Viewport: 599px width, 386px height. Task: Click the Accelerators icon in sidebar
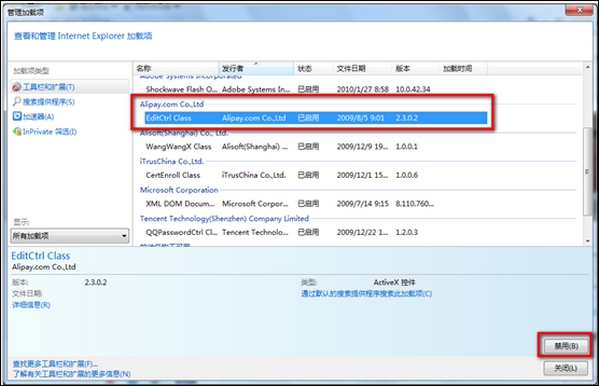click(17, 116)
